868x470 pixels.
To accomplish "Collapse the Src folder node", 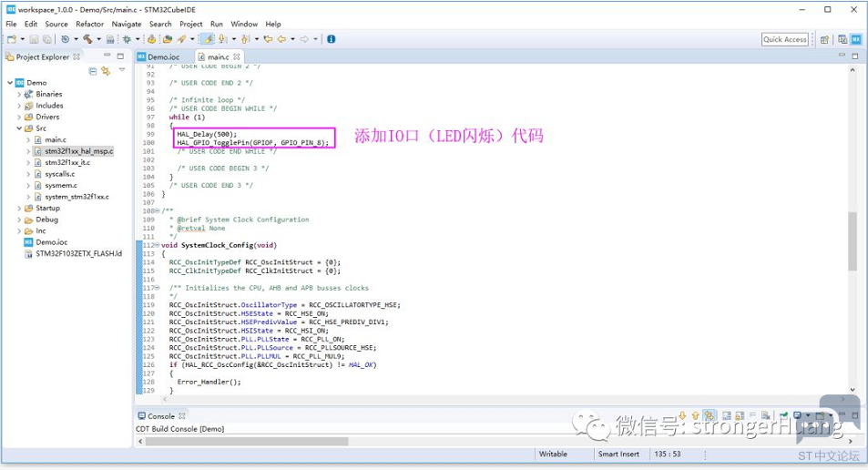I will (19, 128).
